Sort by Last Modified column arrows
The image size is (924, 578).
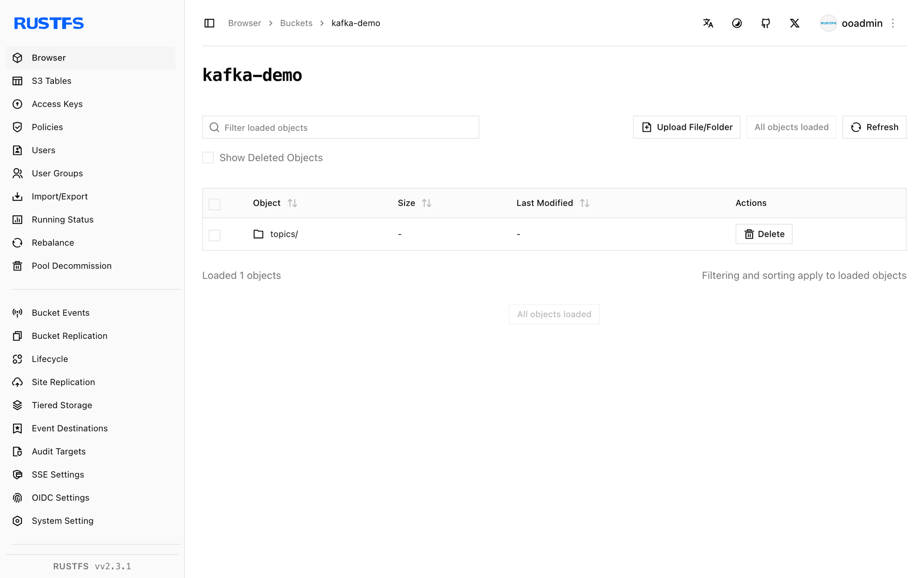(x=584, y=203)
